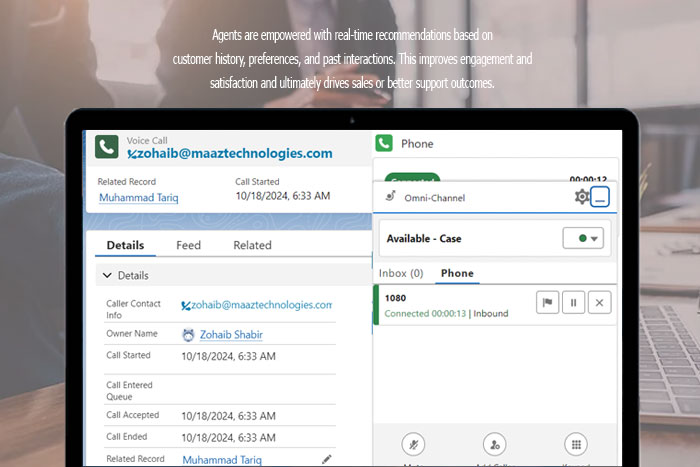Click the Omni-Channel utility icon
This screenshot has width=700, height=467.
point(391,196)
